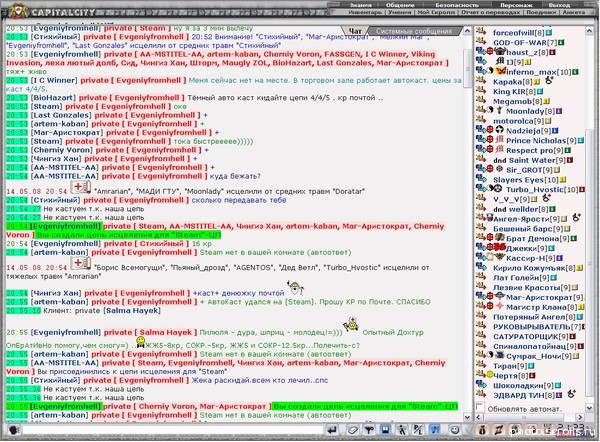
Task: Click the floppy disk save chat icon
Action: (385, 430)
